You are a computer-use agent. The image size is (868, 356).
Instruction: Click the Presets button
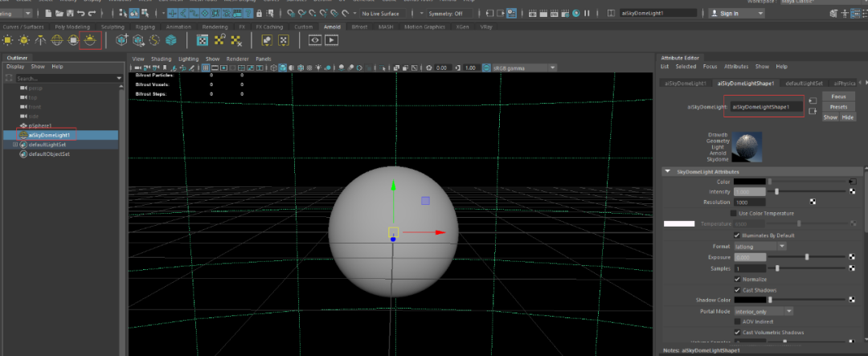(838, 106)
